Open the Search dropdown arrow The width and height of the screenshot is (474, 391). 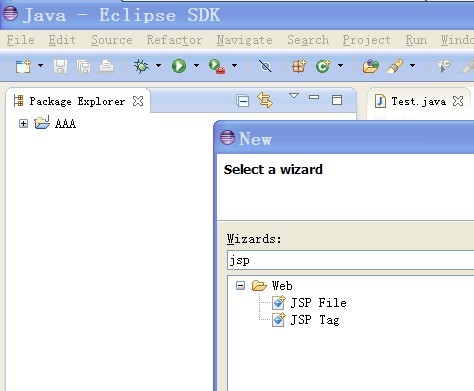(x=412, y=65)
